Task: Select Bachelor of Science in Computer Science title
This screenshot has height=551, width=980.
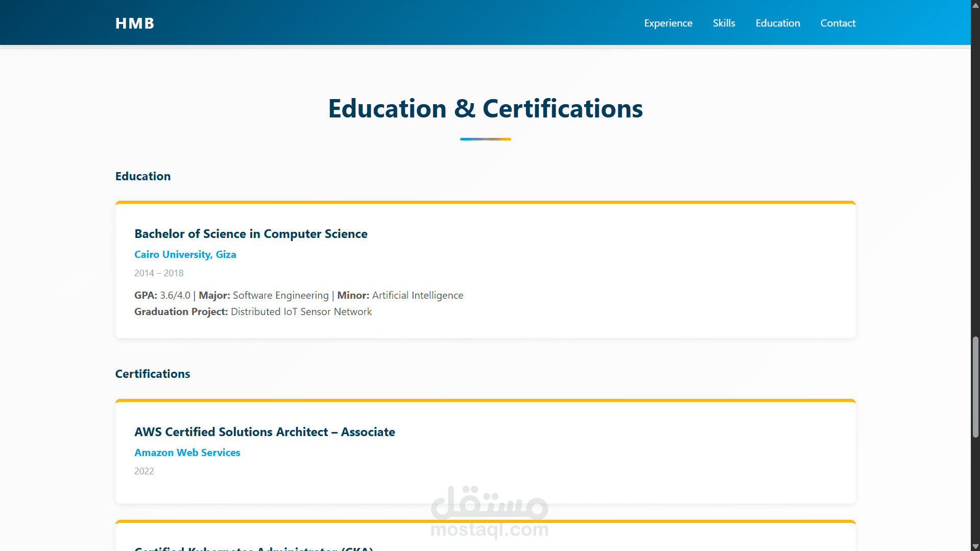Action: pyautogui.click(x=251, y=234)
